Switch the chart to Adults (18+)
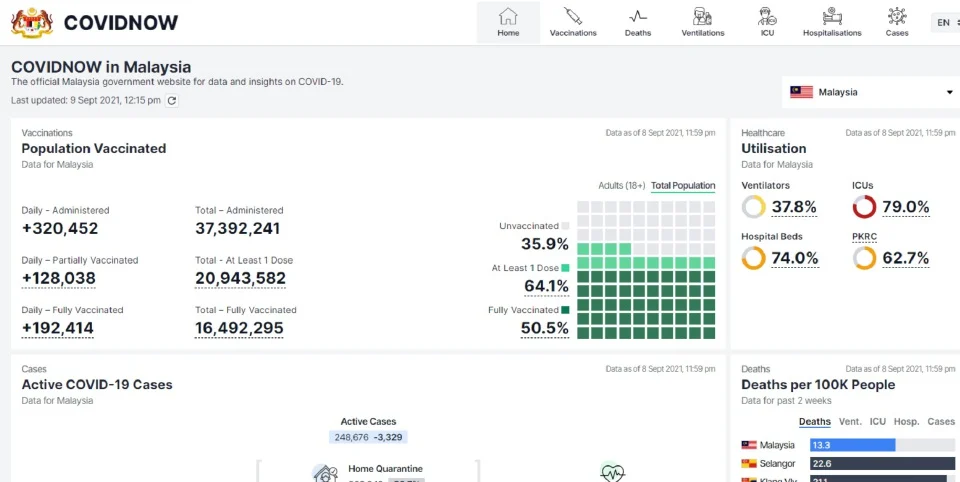This screenshot has height=482, width=960. [621, 186]
